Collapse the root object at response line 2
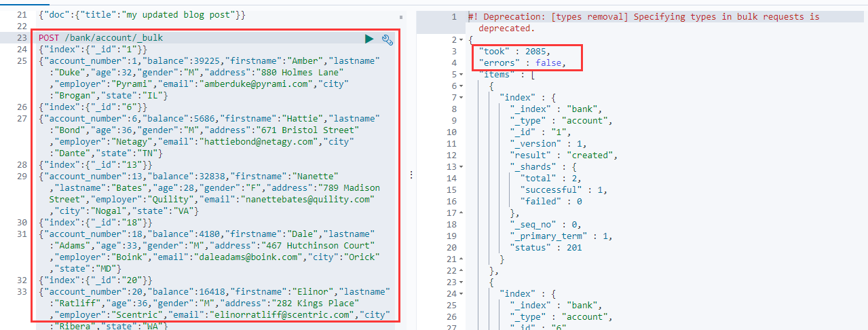Image resolution: width=868 pixels, height=330 pixels. (x=461, y=40)
